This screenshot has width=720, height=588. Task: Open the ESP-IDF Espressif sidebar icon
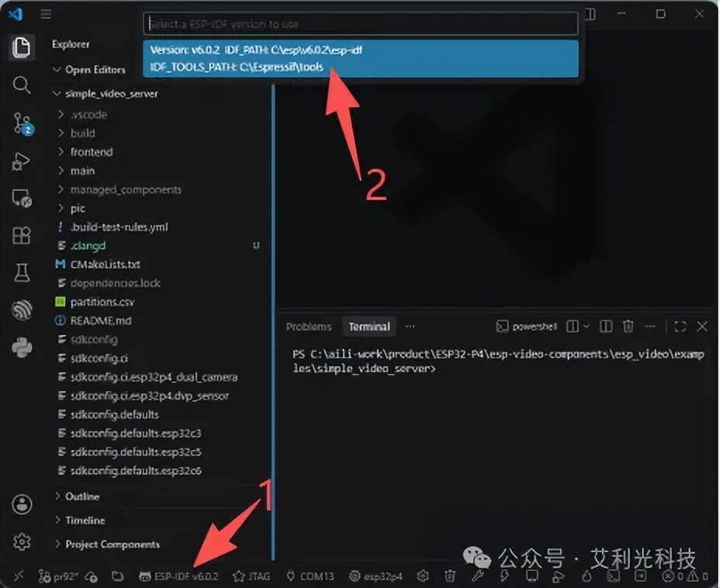pyautogui.click(x=22, y=310)
